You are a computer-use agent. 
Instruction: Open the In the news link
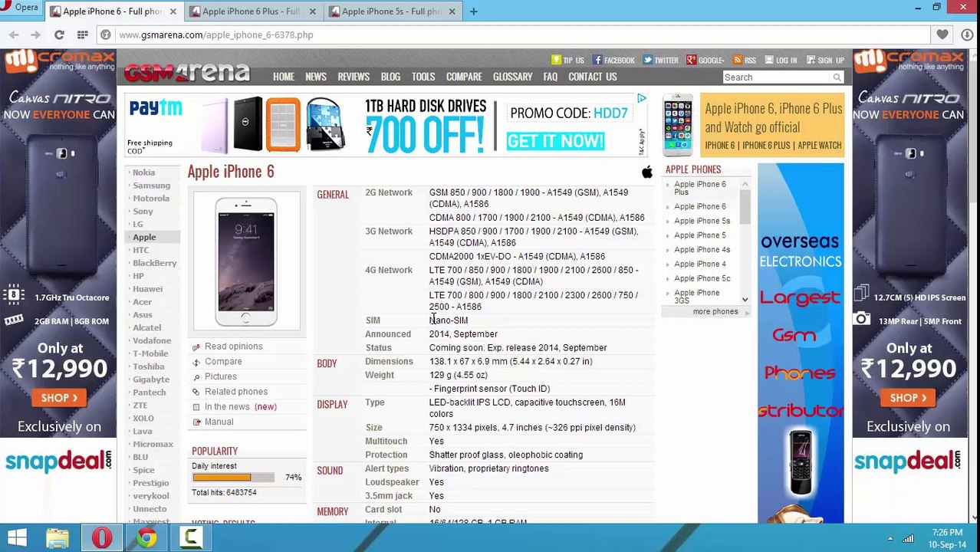(x=227, y=406)
